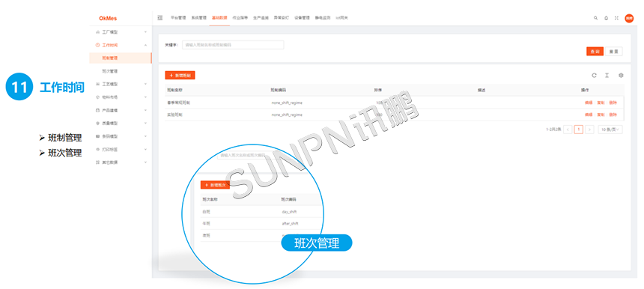Open the iot网关 top menu

341,18
